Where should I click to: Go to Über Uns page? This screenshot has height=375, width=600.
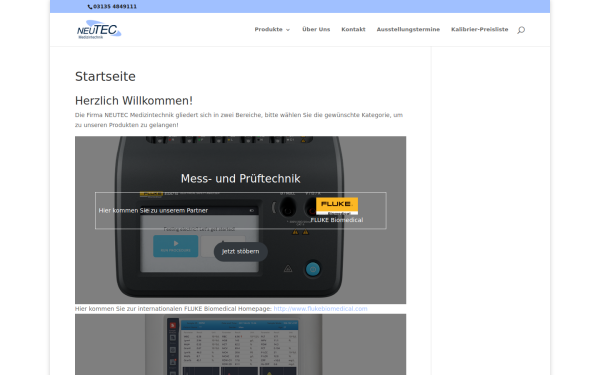pos(316,29)
